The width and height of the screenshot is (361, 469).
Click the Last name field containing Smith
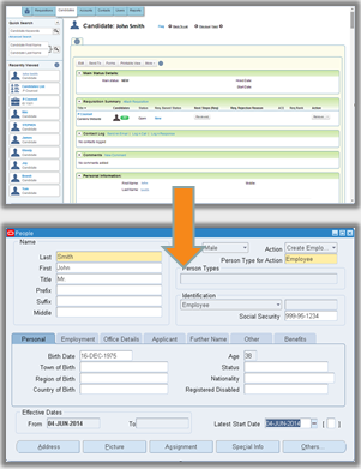pos(109,256)
